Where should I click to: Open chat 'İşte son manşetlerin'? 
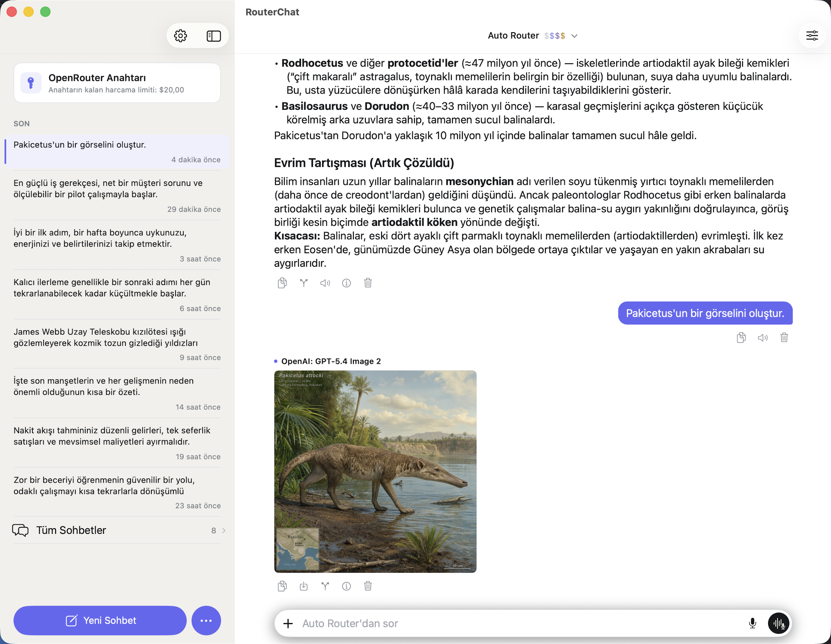pyautogui.click(x=117, y=394)
